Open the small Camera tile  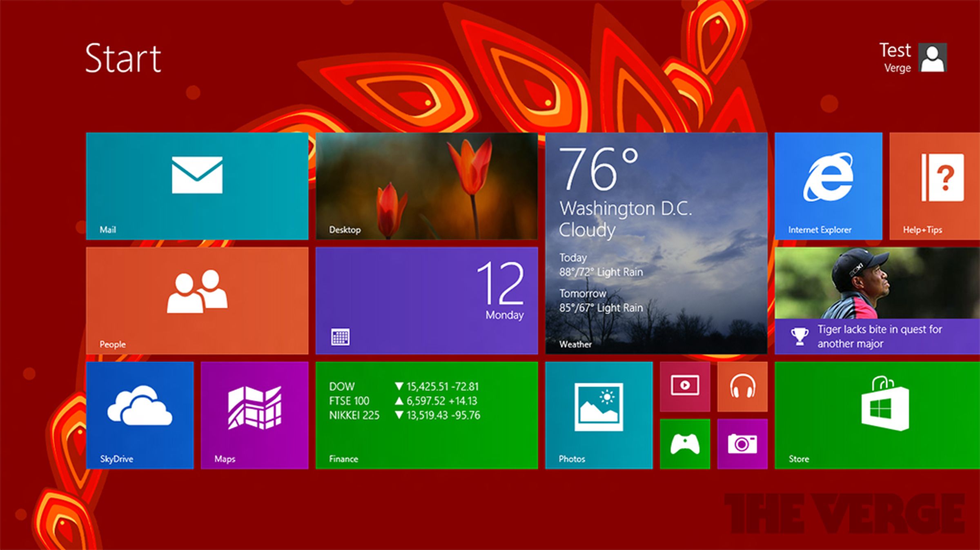(x=742, y=444)
